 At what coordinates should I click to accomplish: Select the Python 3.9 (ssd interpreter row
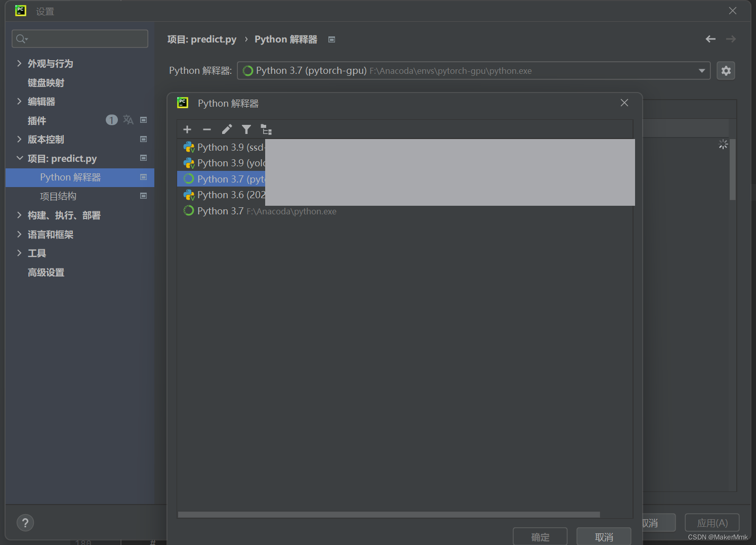point(405,147)
